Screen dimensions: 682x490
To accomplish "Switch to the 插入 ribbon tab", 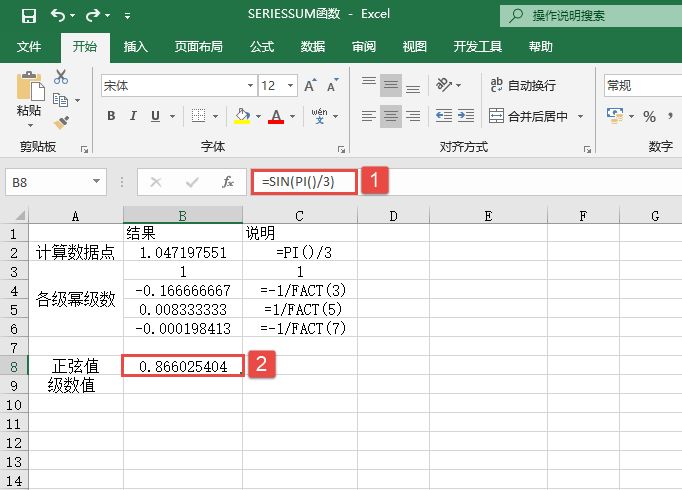I will (x=136, y=47).
